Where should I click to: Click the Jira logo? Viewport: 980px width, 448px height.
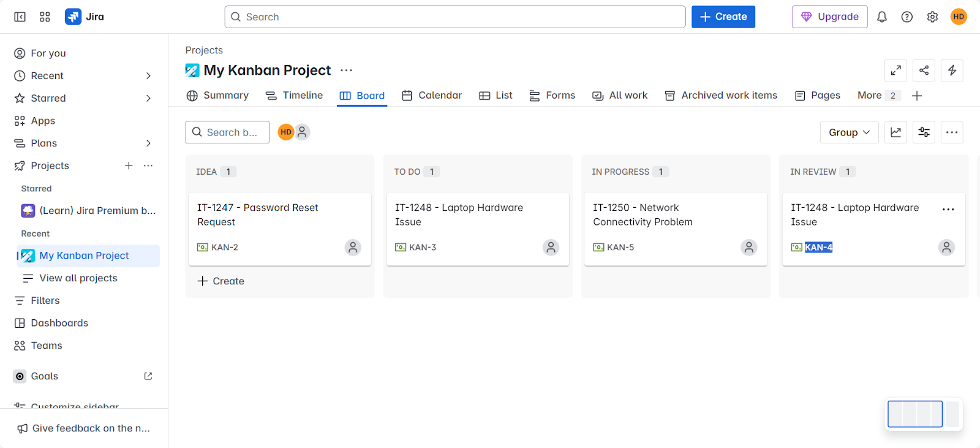click(x=85, y=17)
